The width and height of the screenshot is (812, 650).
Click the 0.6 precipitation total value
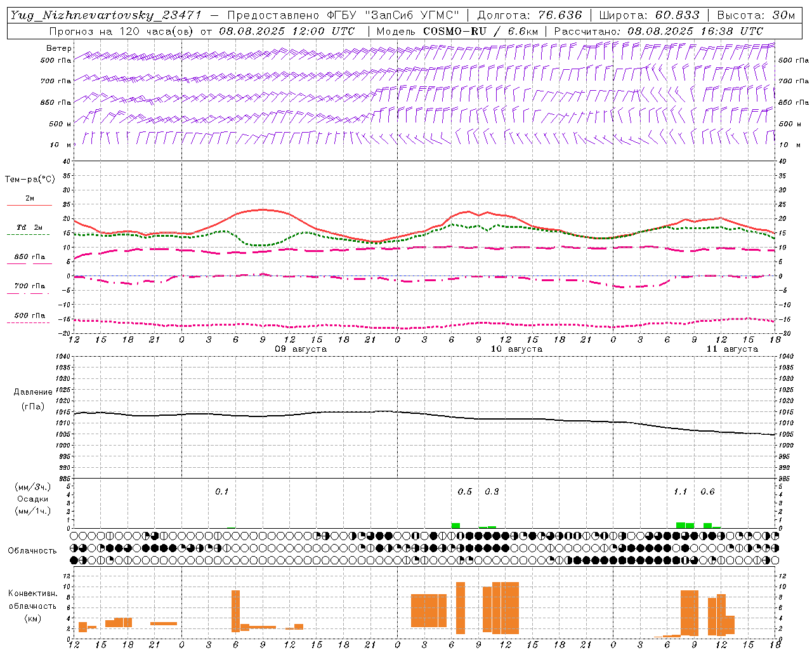click(707, 491)
